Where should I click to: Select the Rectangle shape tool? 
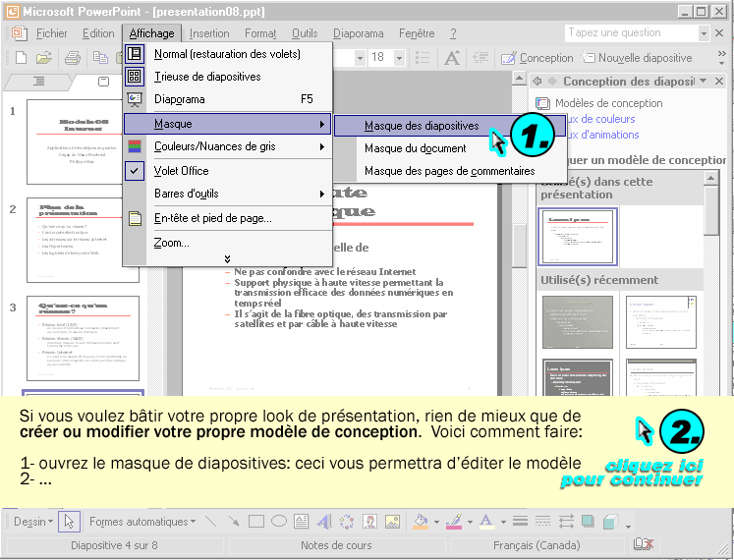[256, 521]
